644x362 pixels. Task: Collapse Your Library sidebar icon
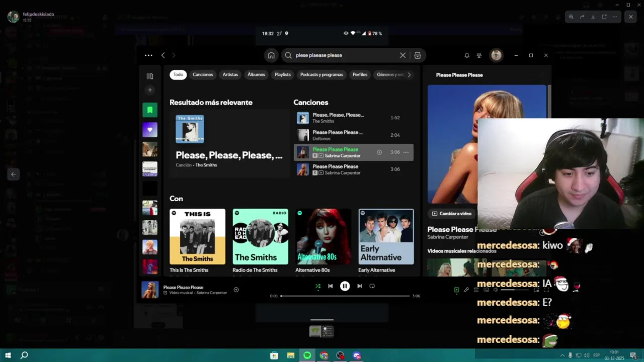(150, 76)
